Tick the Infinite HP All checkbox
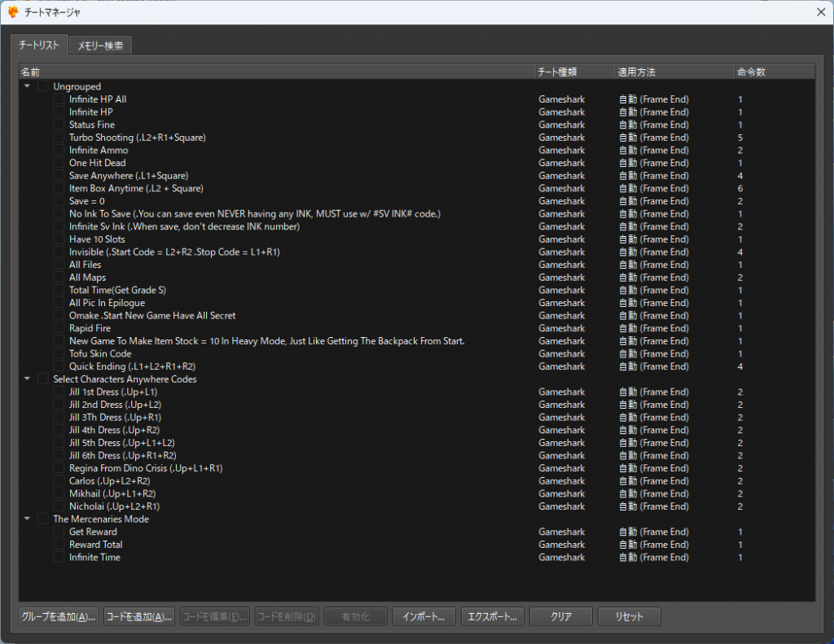 59,99
